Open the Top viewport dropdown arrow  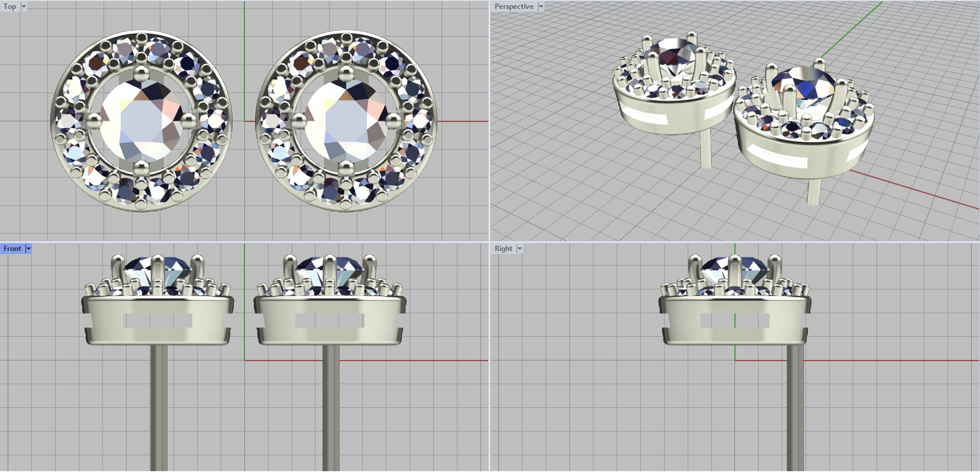[24, 6]
